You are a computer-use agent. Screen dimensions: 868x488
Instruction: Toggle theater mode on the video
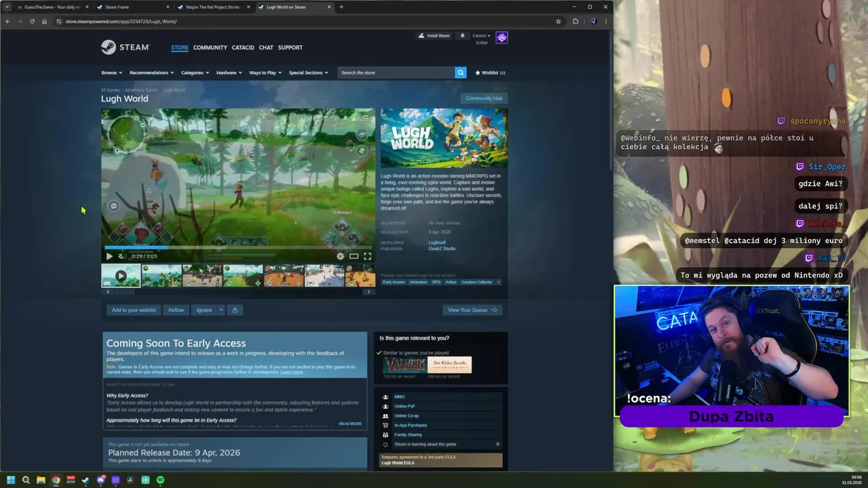click(x=354, y=256)
